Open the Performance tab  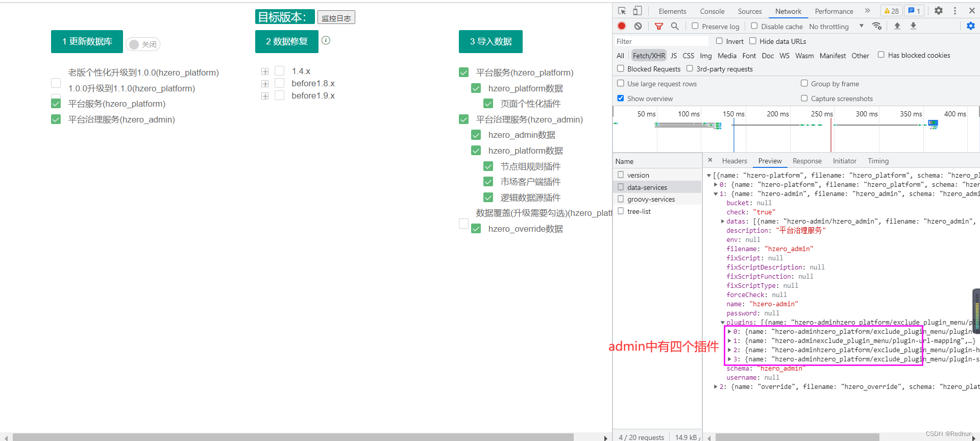point(834,11)
